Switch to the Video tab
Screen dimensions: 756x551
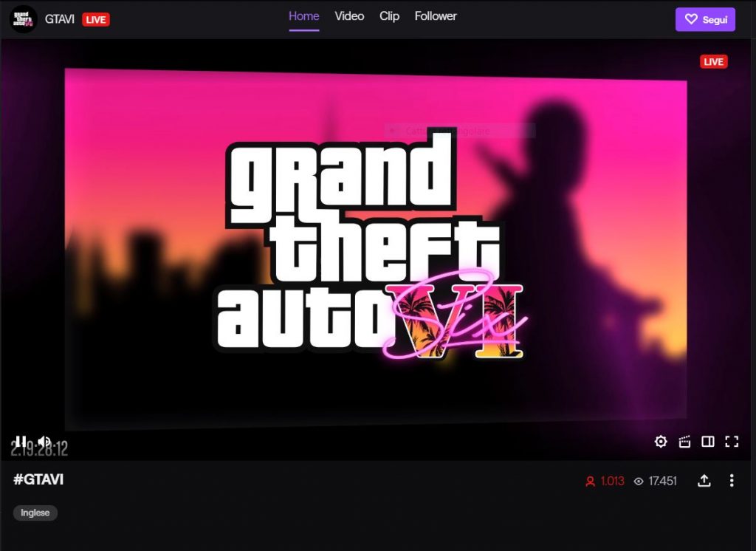(349, 16)
